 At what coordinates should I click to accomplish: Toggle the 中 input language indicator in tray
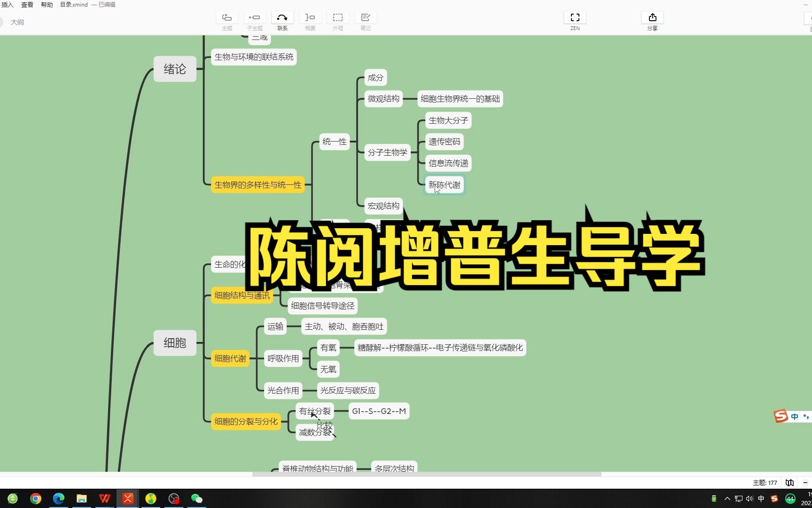761,499
